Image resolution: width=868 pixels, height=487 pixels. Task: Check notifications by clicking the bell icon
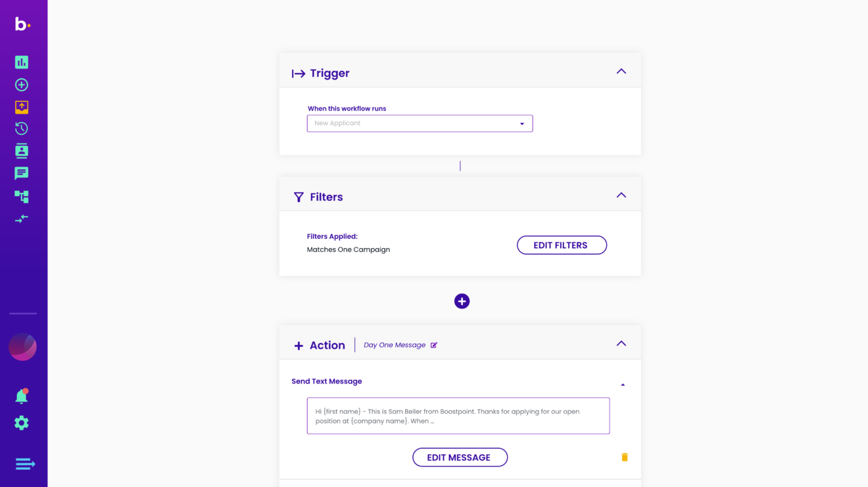pyautogui.click(x=21, y=396)
